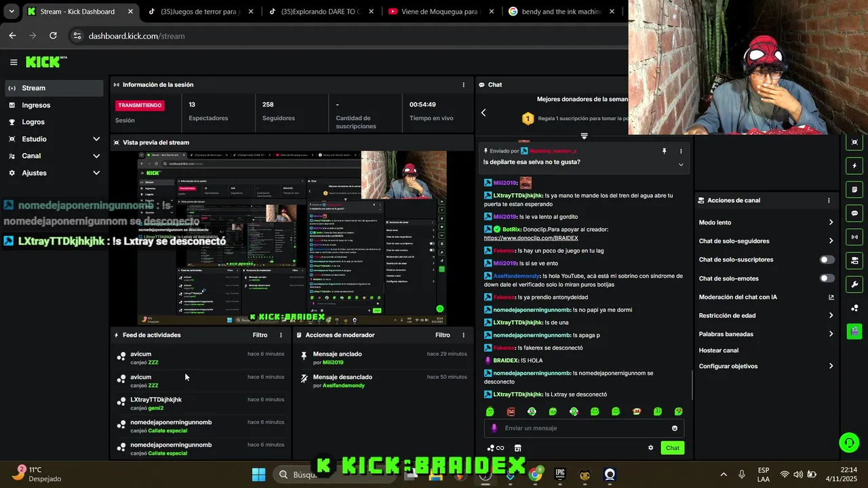Switch to the Viene de Moquegua YouTube tab

[x=441, y=12]
